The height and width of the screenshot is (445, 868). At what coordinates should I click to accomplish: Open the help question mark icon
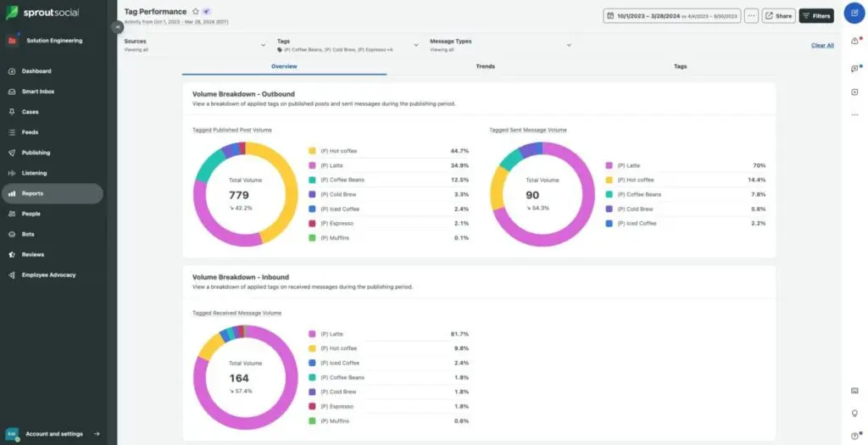tap(854, 435)
